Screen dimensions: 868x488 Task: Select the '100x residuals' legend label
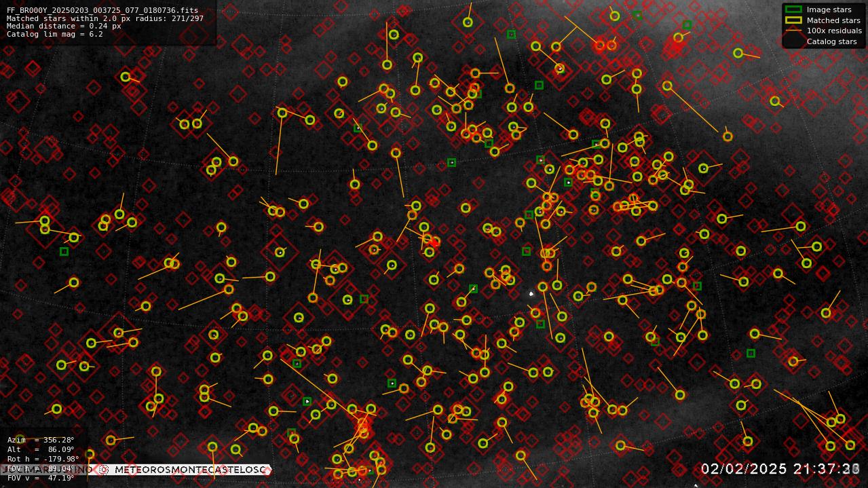coord(834,31)
